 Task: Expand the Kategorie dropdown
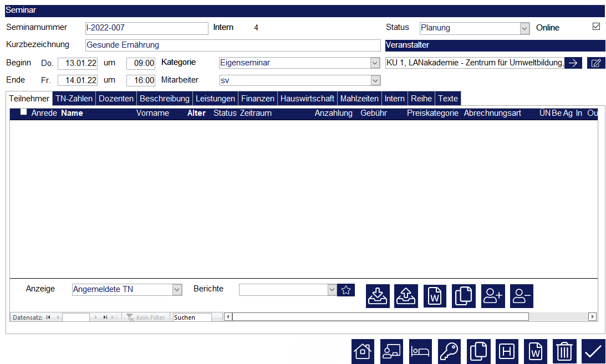pos(375,63)
